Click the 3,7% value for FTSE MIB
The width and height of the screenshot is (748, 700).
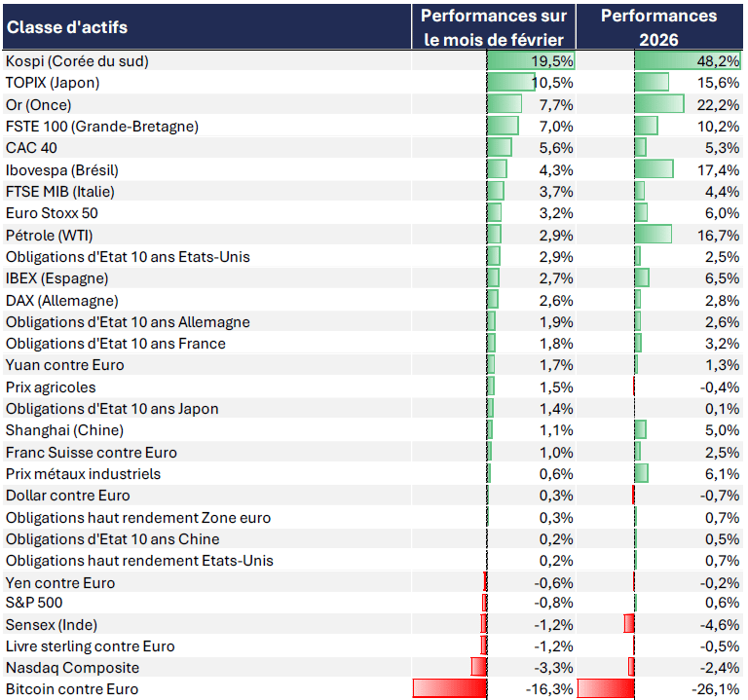point(556,192)
